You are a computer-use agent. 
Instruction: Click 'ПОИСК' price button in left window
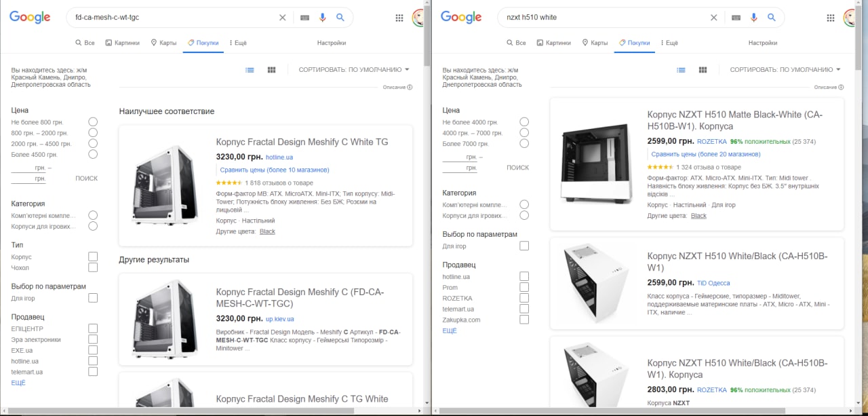86,178
